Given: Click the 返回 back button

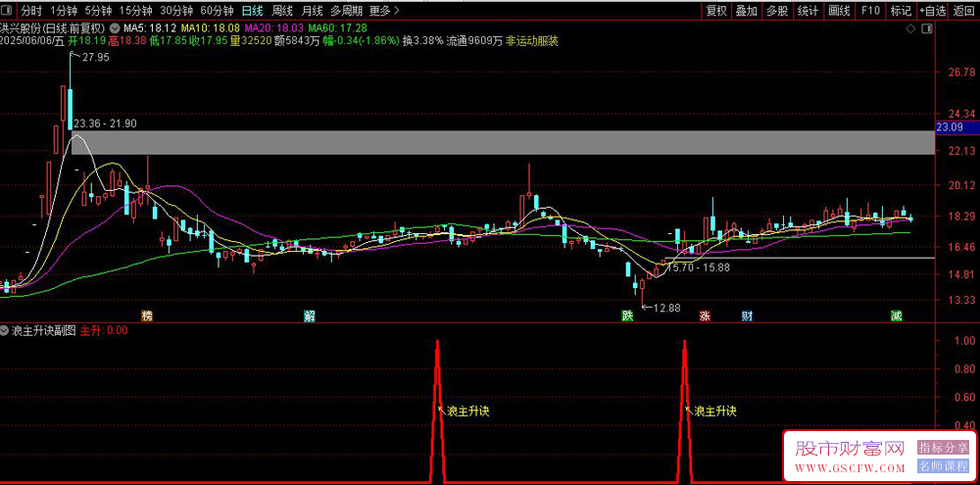Looking at the screenshot, I should pyautogui.click(x=963, y=11).
